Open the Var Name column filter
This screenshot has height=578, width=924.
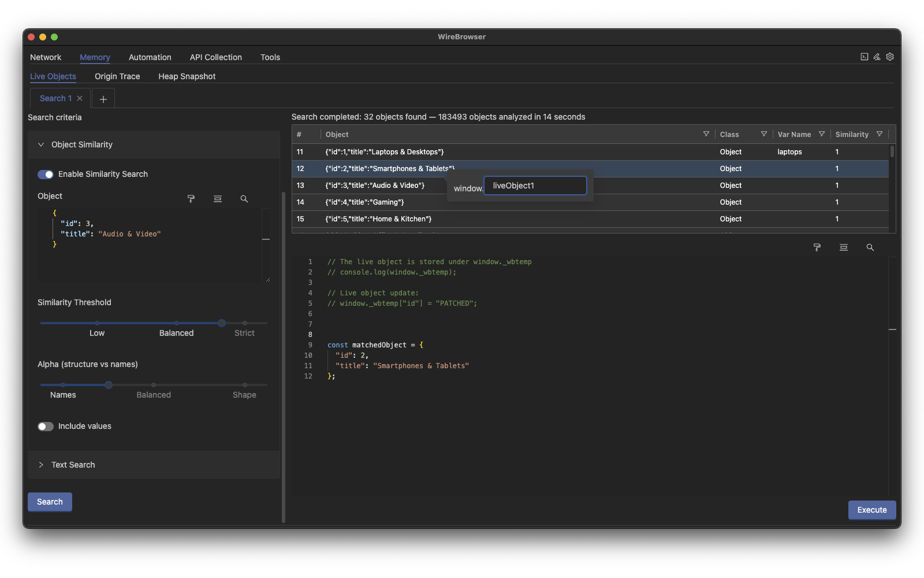click(822, 134)
